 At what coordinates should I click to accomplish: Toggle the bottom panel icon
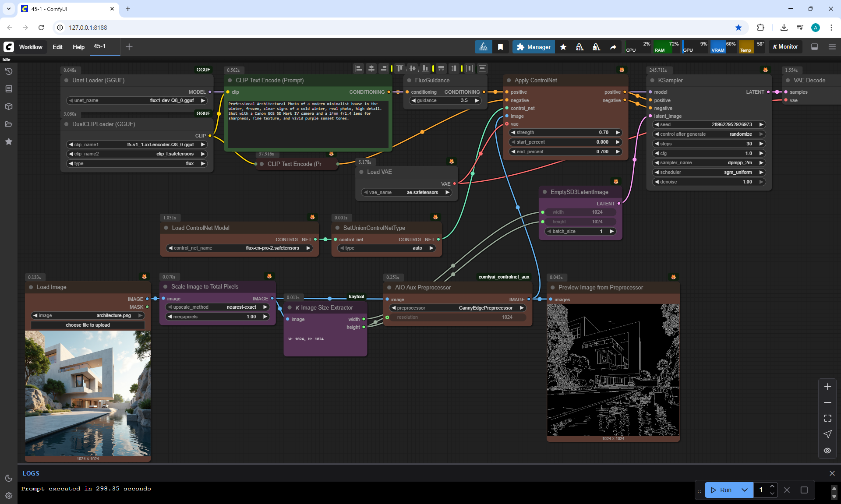[814, 47]
